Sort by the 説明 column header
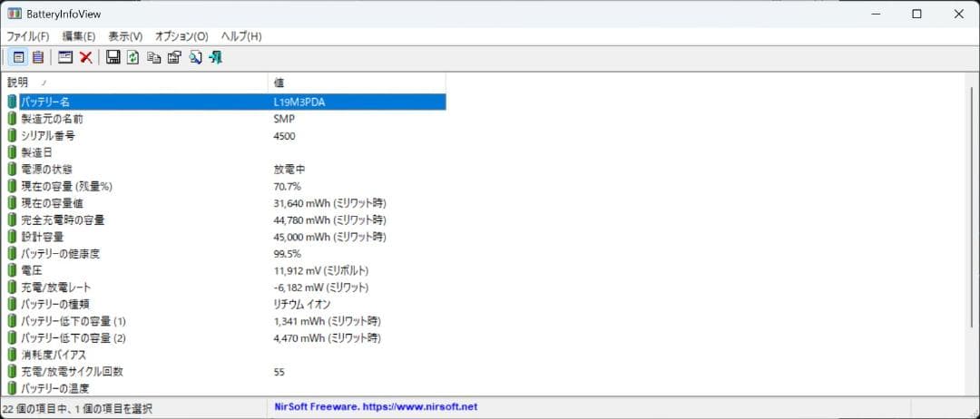 [136, 83]
